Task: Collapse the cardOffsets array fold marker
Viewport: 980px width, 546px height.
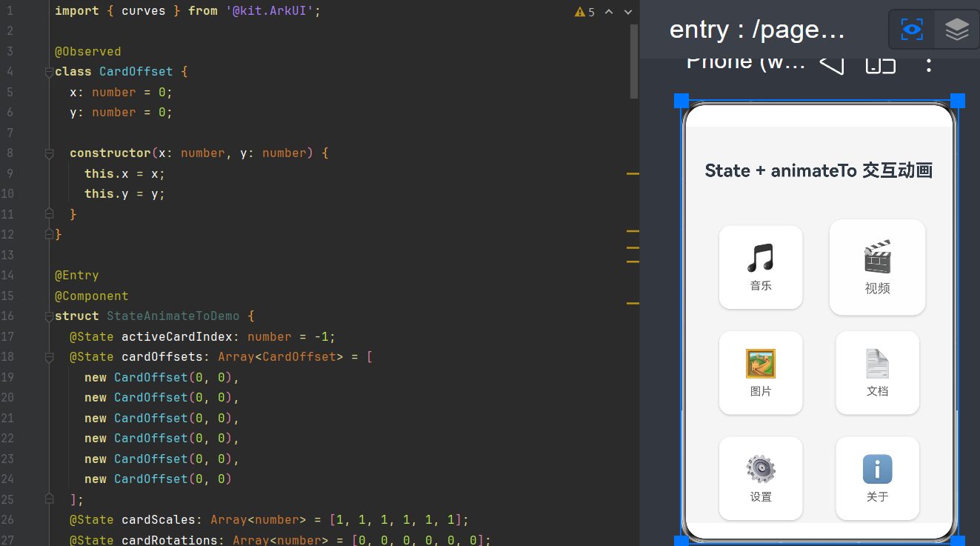Action: tap(49, 357)
